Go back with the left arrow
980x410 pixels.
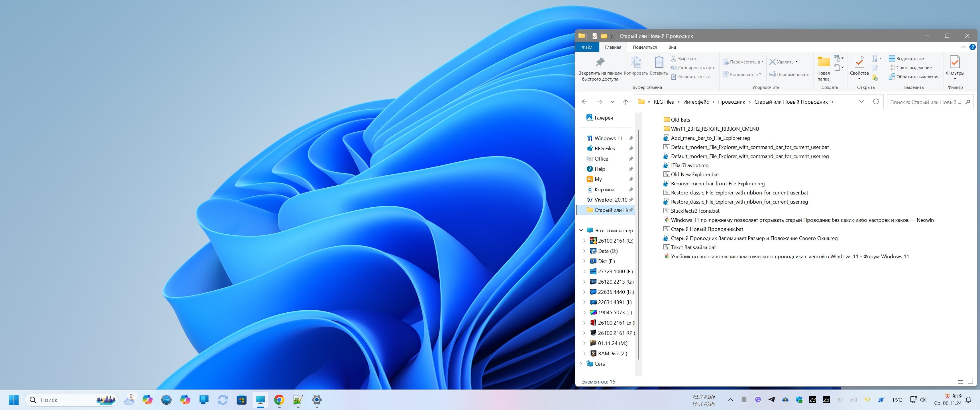[584, 102]
